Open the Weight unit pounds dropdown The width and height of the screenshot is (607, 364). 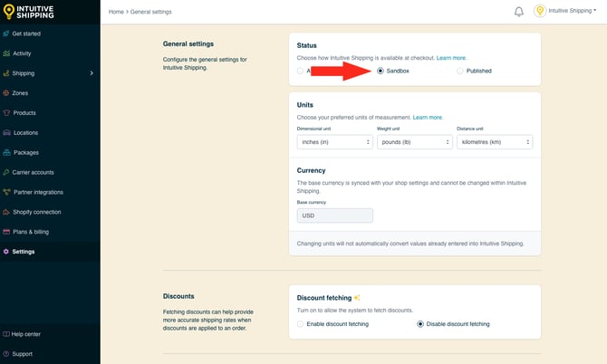415,142
